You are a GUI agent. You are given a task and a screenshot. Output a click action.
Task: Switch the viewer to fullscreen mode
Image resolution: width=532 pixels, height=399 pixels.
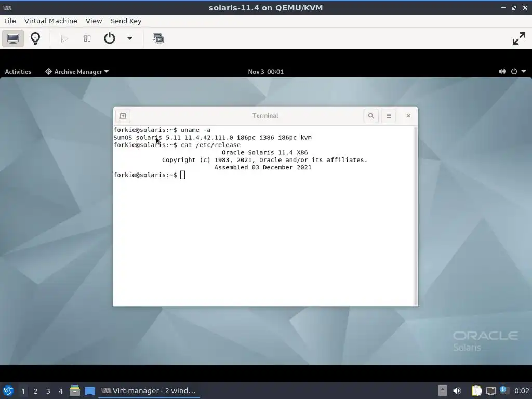tap(519, 38)
